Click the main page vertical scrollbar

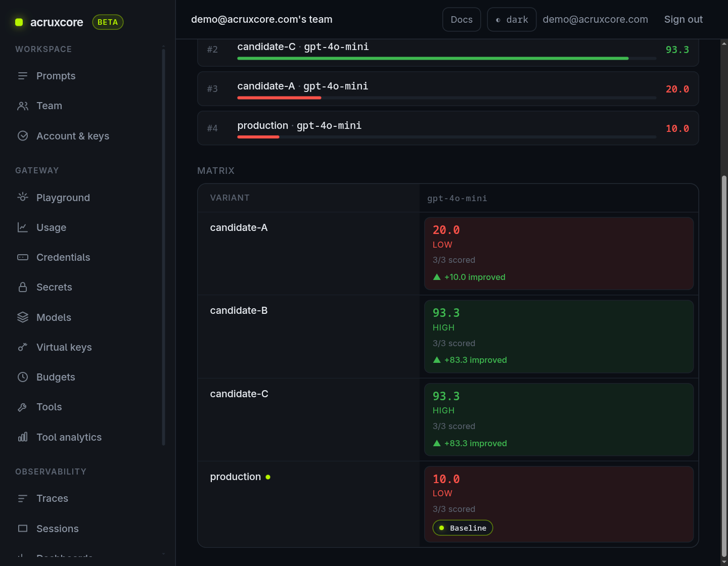point(724,366)
